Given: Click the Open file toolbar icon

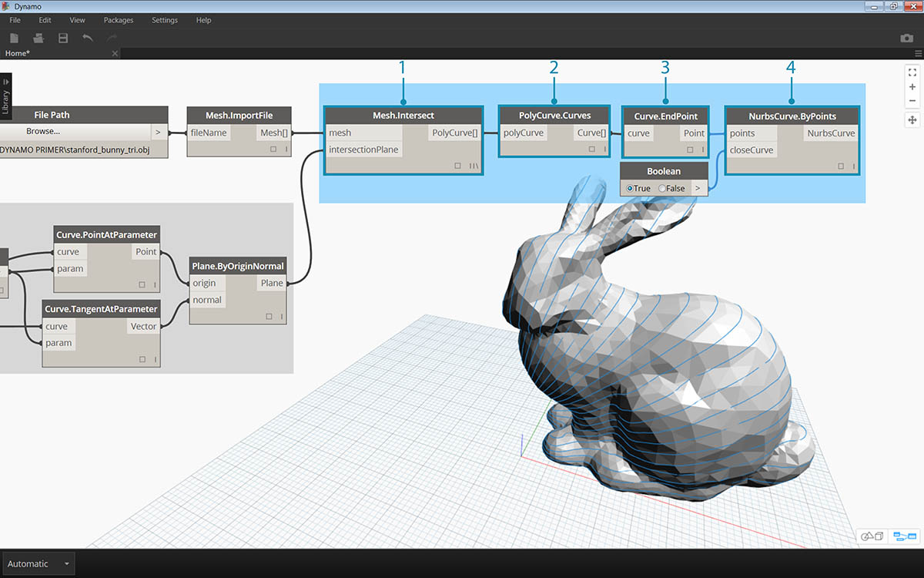Looking at the screenshot, I should pos(38,38).
